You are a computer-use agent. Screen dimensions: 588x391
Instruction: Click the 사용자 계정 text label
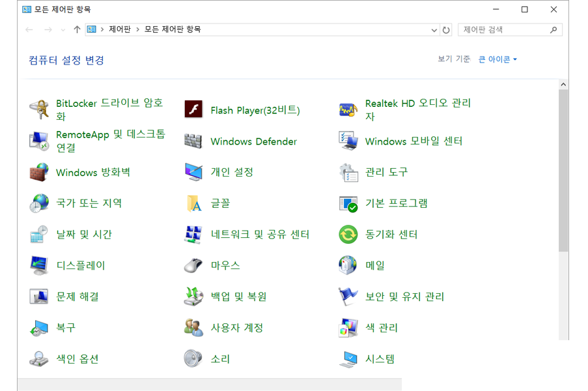coord(236,328)
